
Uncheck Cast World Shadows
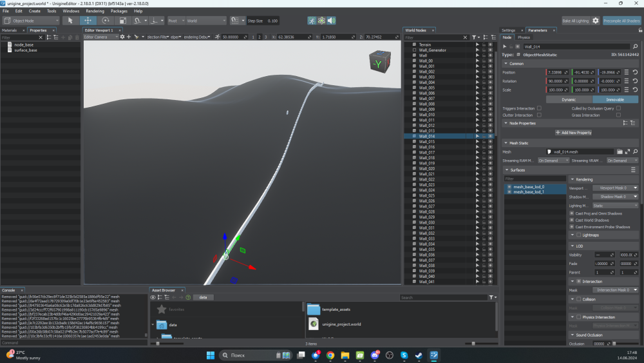572,220
